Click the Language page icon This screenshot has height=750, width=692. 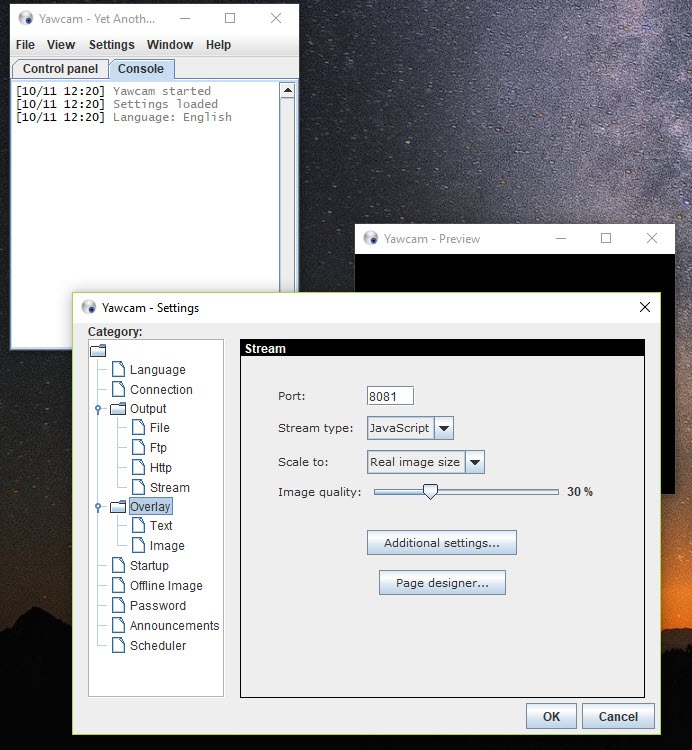click(x=118, y=369)
